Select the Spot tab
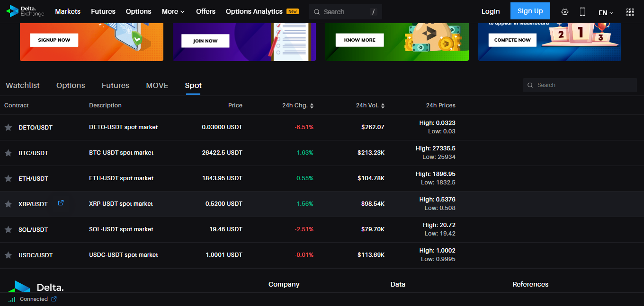Image resolution: width=644 pixels, height=306 pixels. (x=193, y=86)
